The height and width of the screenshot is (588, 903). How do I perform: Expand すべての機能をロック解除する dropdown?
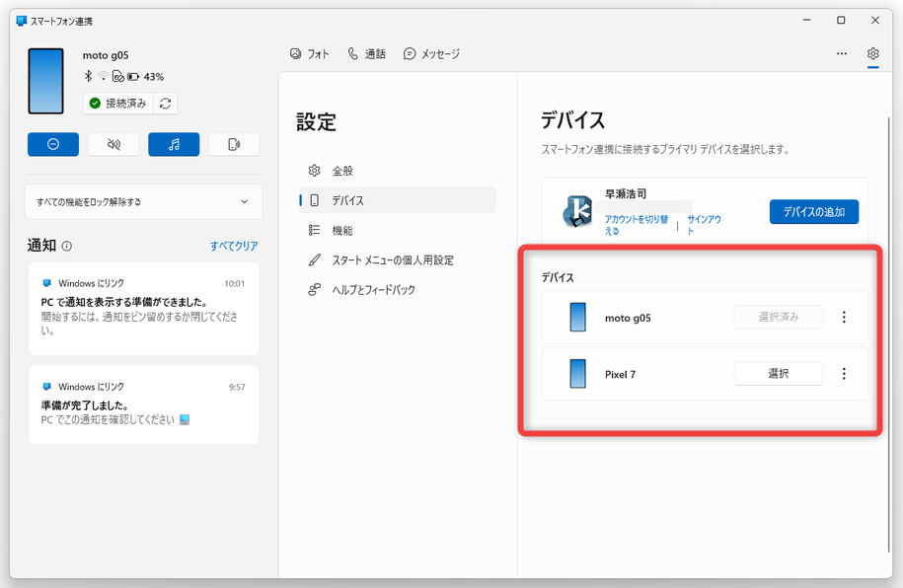(143, 201)
